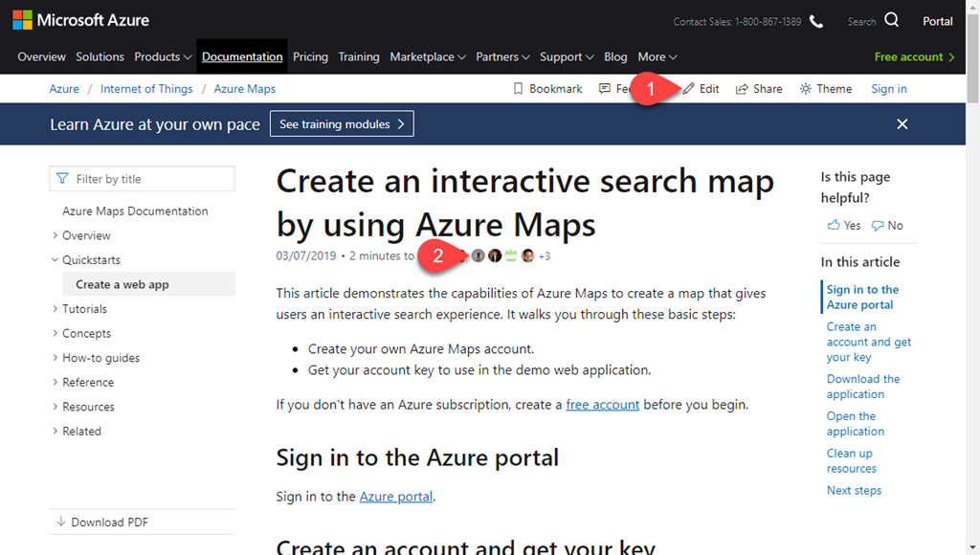The height and width of the screenshot is (555, 980).
Task: Go to Overview in top navigation
Action: [41, 56]
